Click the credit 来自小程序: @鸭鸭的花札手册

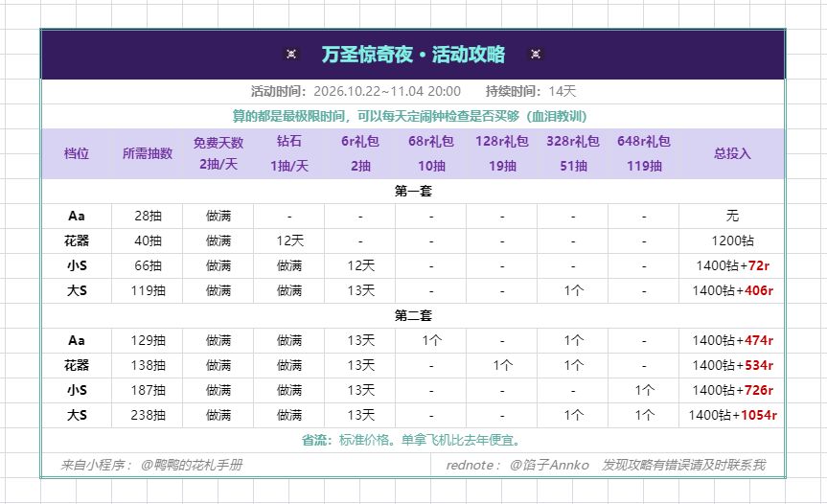pos(151,465)
